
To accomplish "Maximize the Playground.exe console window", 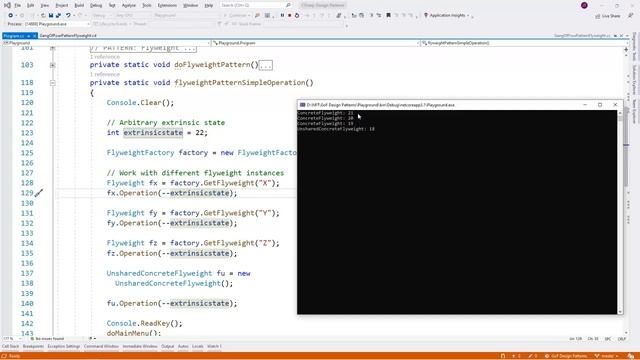I will (600, 105).
